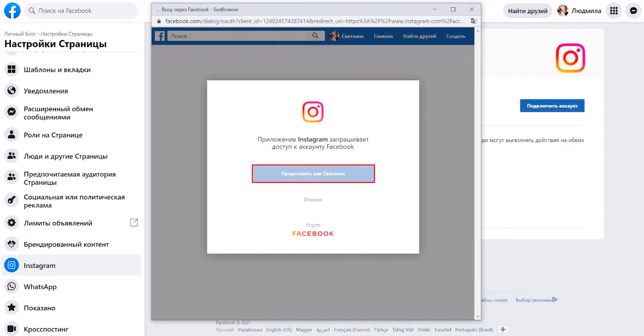Click the Расширенный обмен сообщениями messenger icon
The width and height of the screenshot is (644, 336).
pyautogui.click(x=12, y=112)
